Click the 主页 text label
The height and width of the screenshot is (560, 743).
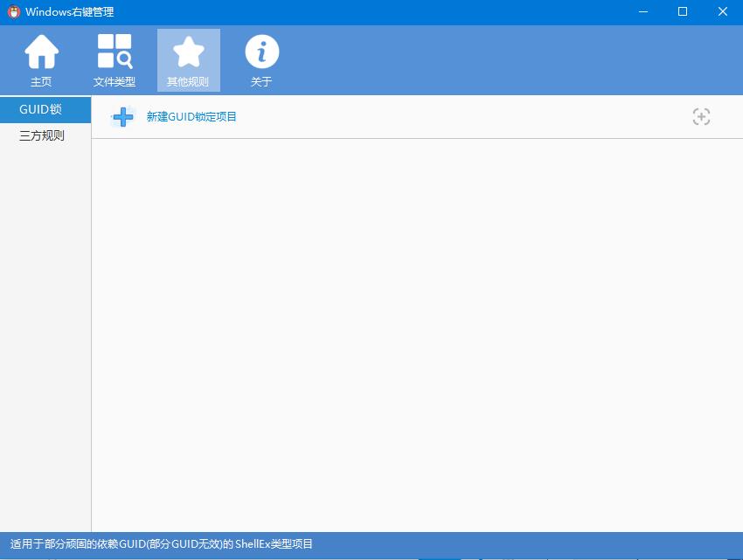(41, 82)
